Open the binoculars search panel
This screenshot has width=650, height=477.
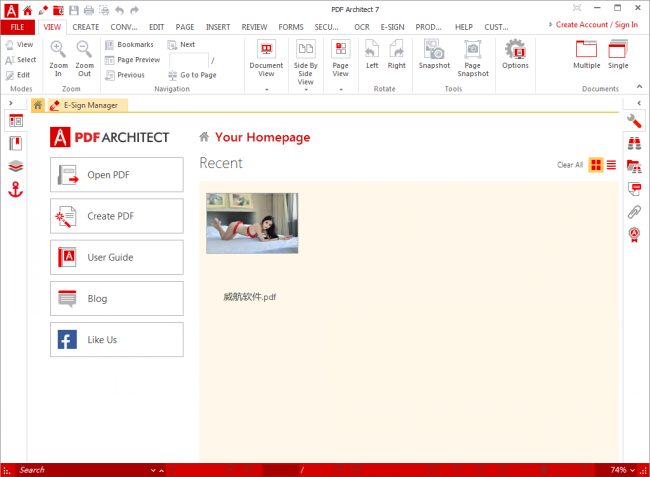pyautogui.click(x=634, y=143)
